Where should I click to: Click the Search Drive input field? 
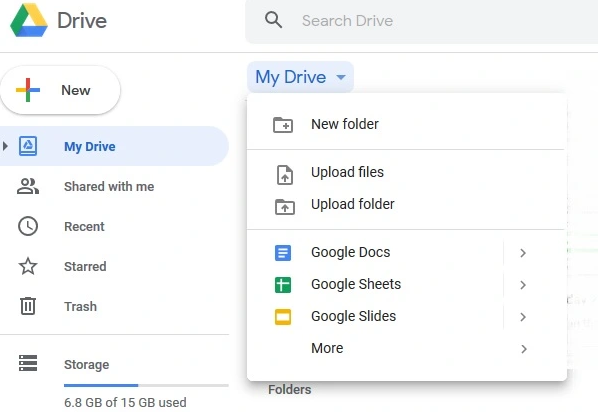(x=422, y=21)
